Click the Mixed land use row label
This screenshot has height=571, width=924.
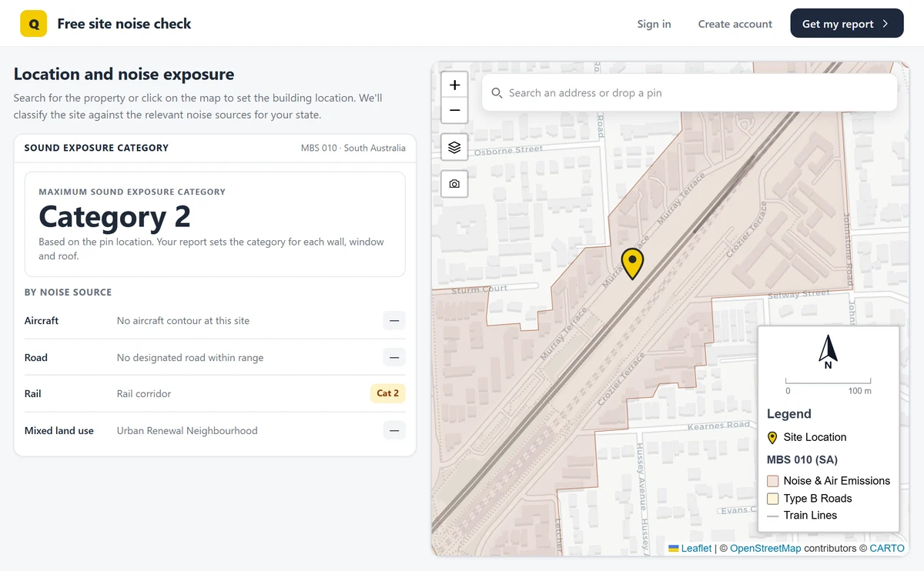[59, 431]
